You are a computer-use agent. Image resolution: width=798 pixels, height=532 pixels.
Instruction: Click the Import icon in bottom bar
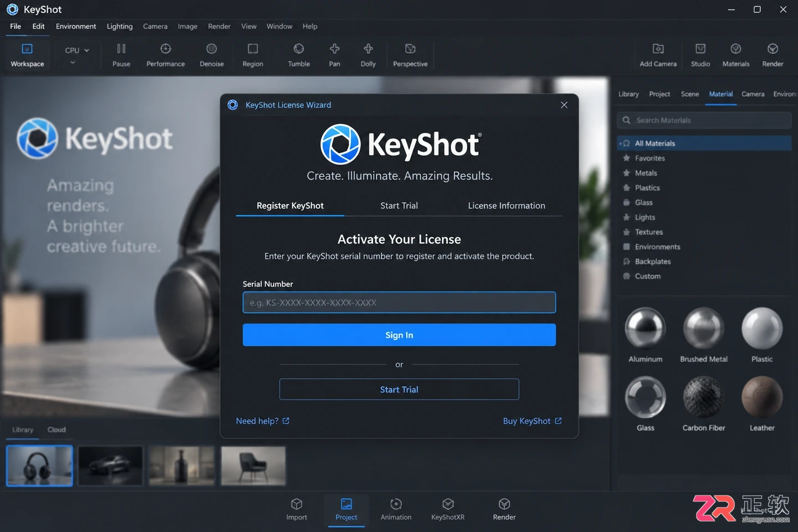click(296, 504)
